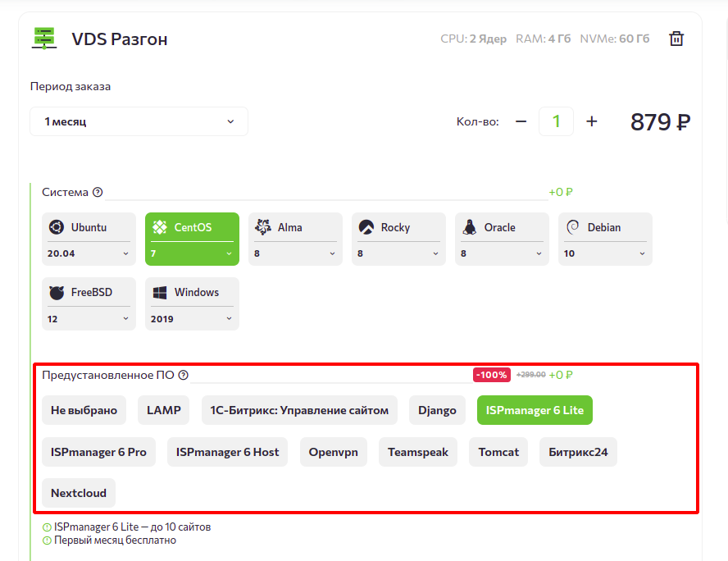Screen dimensions: 728x561
Task: Choose ISPmanager 6 Host option
Action: click(228, 452)
